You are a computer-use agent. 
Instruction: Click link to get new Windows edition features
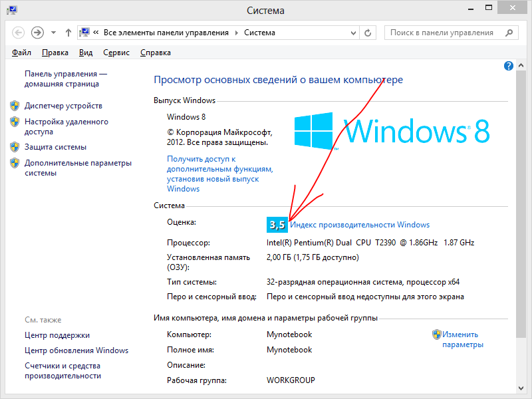[x=220, y=174]
